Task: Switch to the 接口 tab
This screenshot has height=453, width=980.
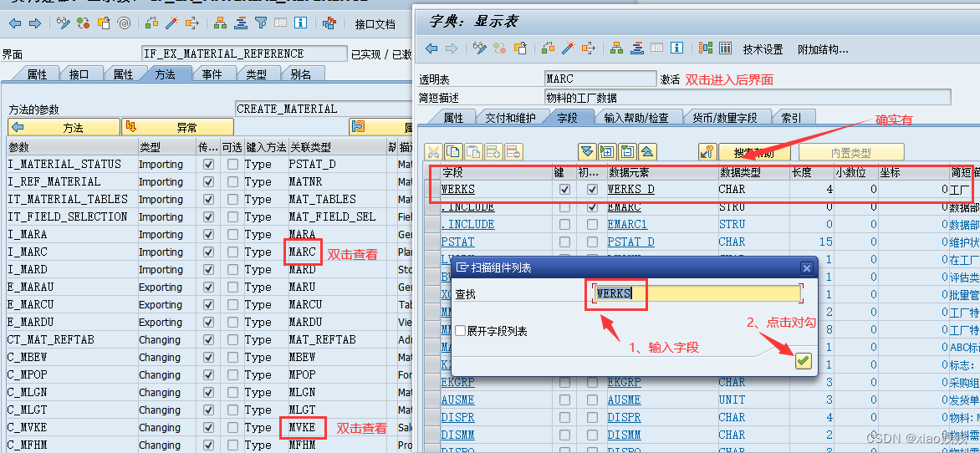Action: (79, 74)
